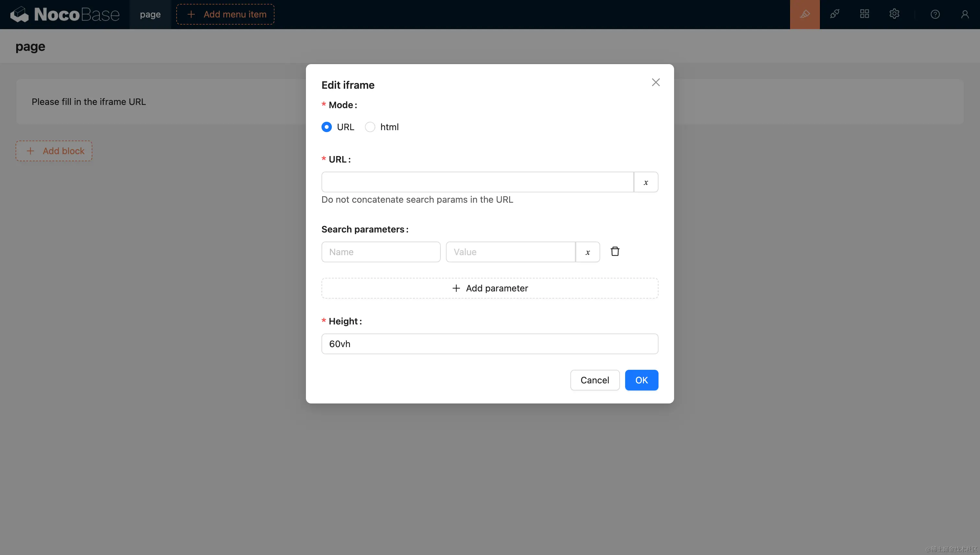Image resolution: width=980 pixels, height=555 pixels.
Task: Select the URL mode radio button
Action: click(x=327, y=127)
